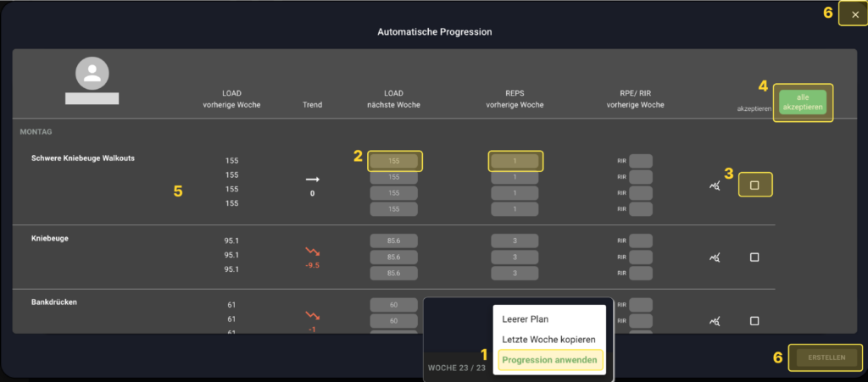
Task: Tick the accept checkbox for Schwere Kniebeuge Walkouts
Action: (x=754, y=185)
